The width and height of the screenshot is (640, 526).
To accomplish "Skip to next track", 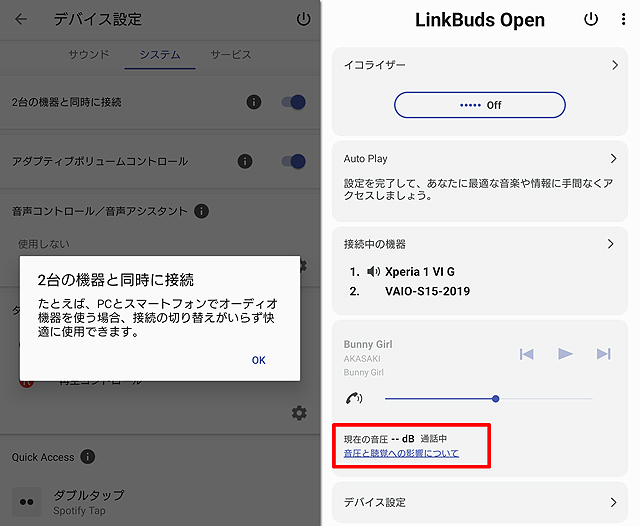I will 604,354.
